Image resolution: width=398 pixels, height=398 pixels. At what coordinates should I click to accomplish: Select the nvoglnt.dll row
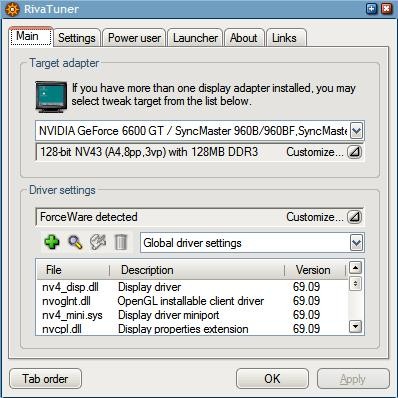[x=192, y=301]
